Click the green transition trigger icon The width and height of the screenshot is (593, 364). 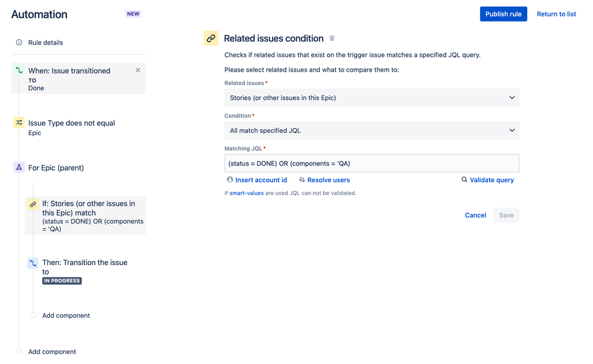coord(19,71)
